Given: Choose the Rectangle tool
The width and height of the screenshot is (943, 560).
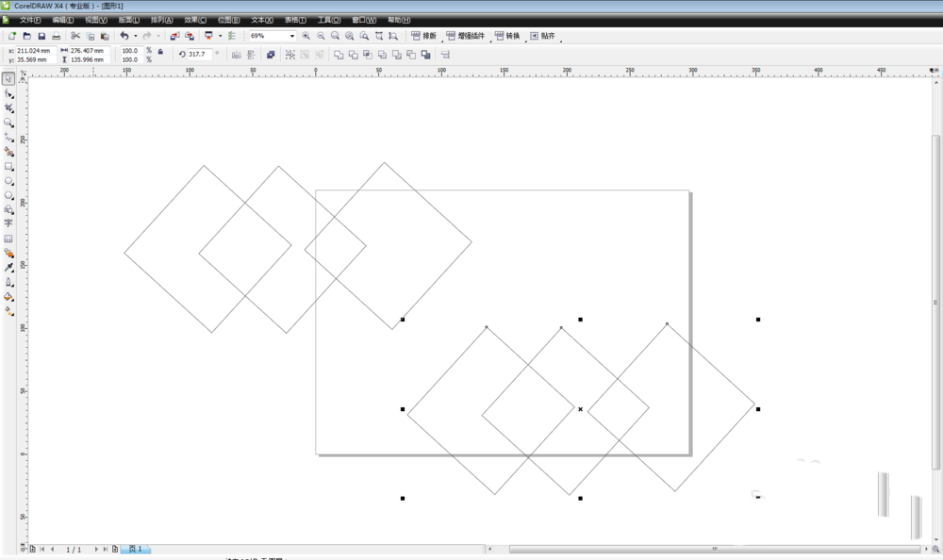Looking at the screenshot, I should (8, 166).
